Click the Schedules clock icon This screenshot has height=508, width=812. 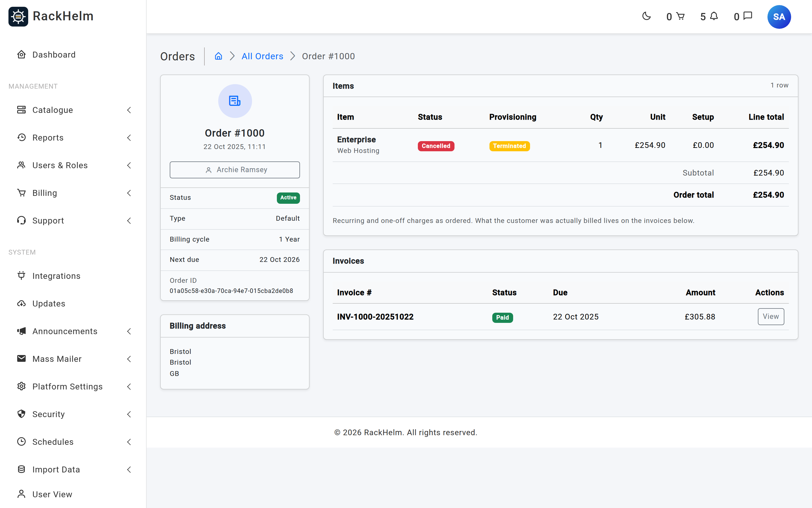[x=21, y=441]
